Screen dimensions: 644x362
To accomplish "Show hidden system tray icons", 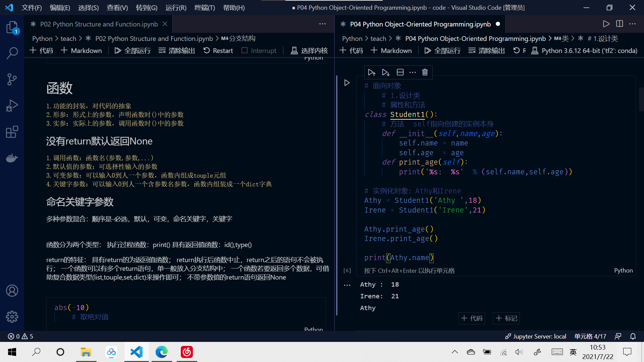I will point(454,352).
